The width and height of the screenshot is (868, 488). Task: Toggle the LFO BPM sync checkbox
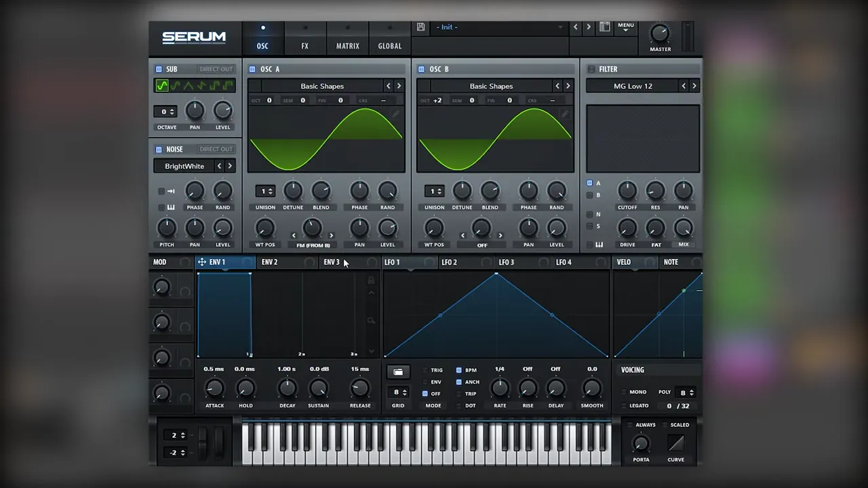pyautogui.click(x=459, y=370)
